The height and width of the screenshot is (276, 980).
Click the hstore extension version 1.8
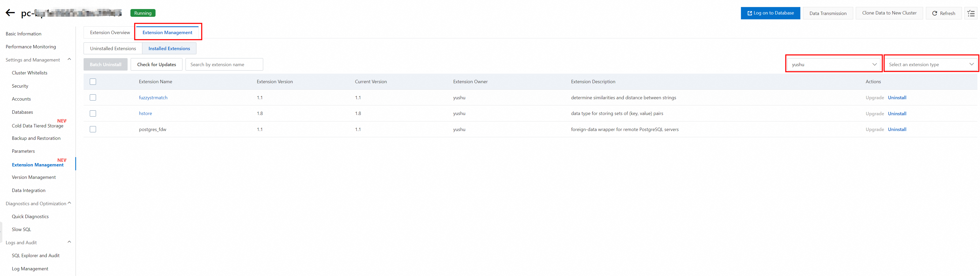260,114
